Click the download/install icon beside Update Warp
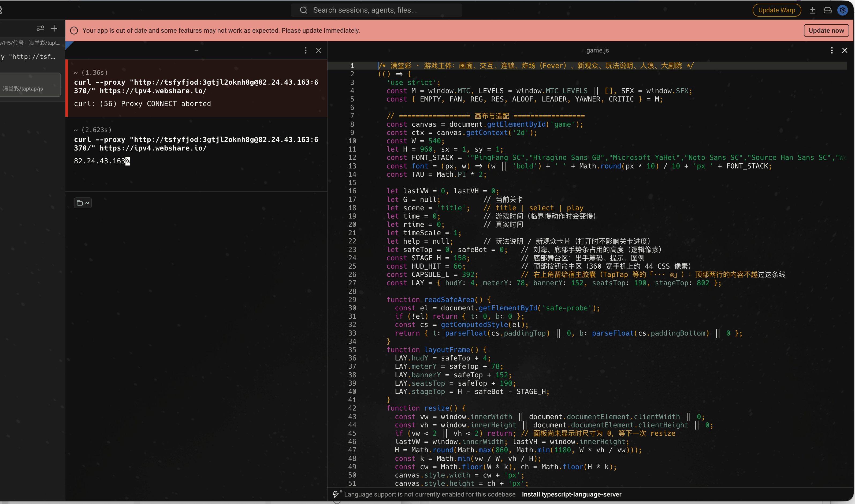This screenshot has height=504, width=855. [x=813, y=10]
